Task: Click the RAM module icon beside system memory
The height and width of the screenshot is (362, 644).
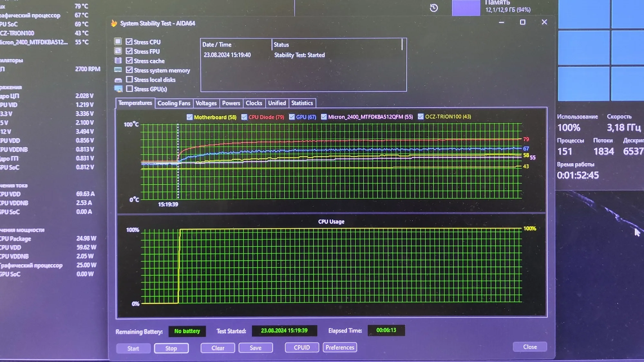Action: tap(118, 70)
